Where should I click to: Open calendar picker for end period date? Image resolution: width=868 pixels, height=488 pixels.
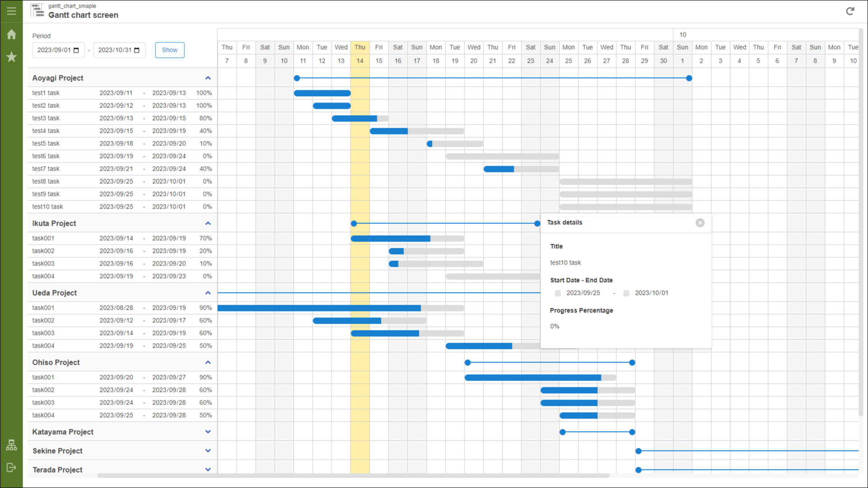[x=137, y=50]
